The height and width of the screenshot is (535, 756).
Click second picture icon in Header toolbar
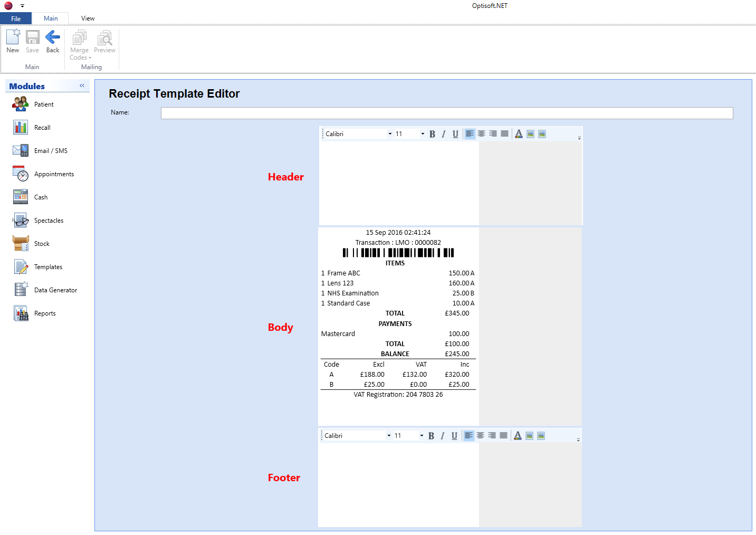pyautogui.click(x=542, y=134)
